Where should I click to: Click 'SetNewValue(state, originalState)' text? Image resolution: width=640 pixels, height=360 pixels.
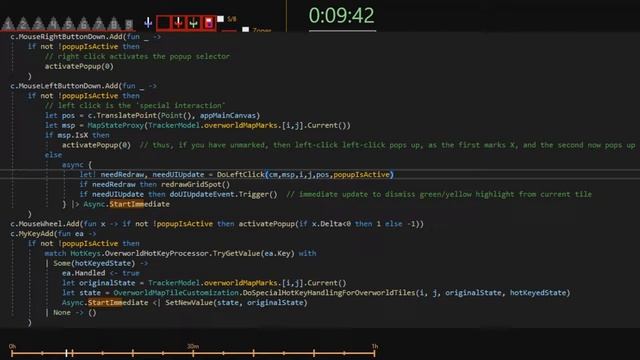[236, 302]
